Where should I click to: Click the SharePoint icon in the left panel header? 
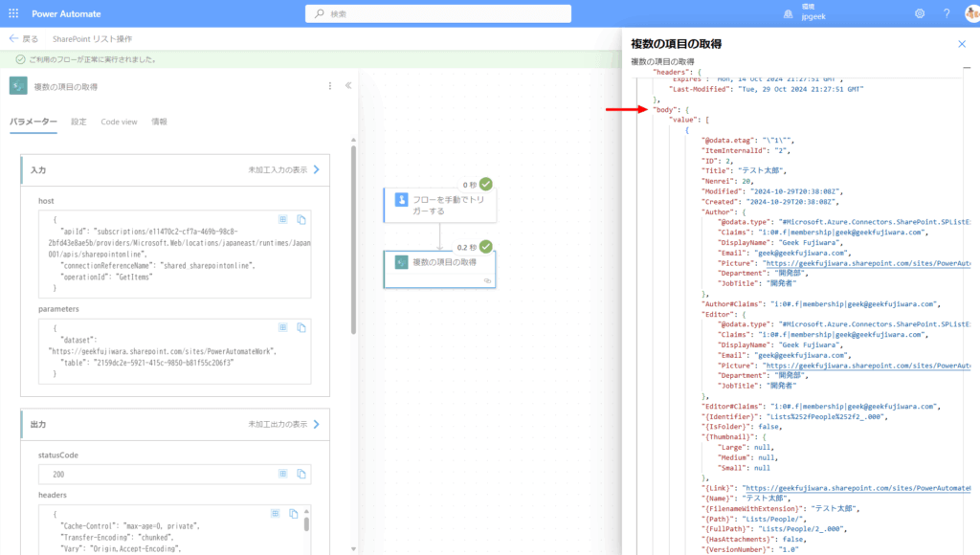[x=18, y=85]
